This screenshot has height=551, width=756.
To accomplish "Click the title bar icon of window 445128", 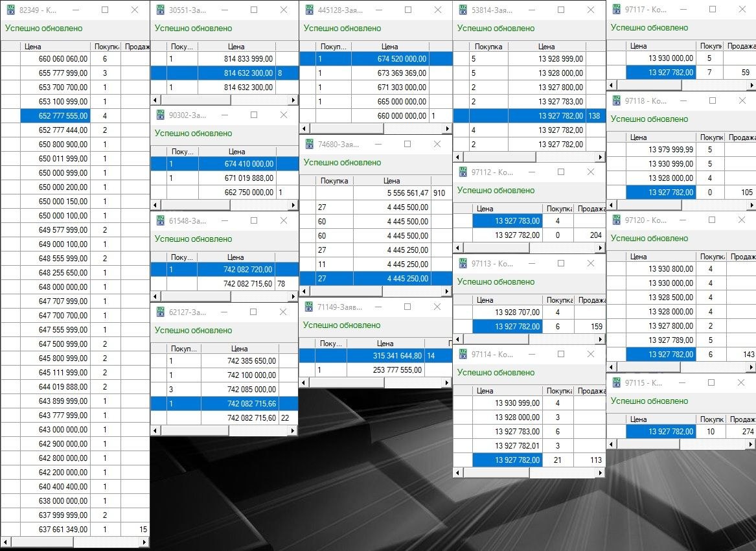I will 309,10.
